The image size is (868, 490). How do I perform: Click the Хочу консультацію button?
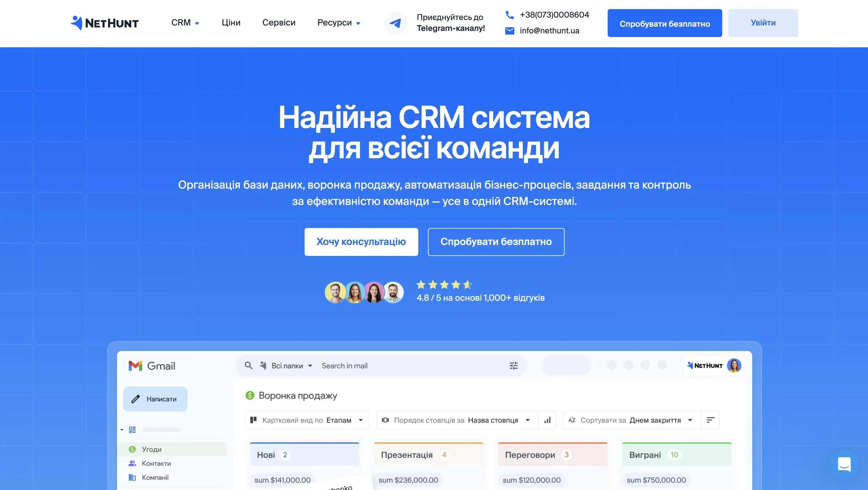(x=361, y=242)
